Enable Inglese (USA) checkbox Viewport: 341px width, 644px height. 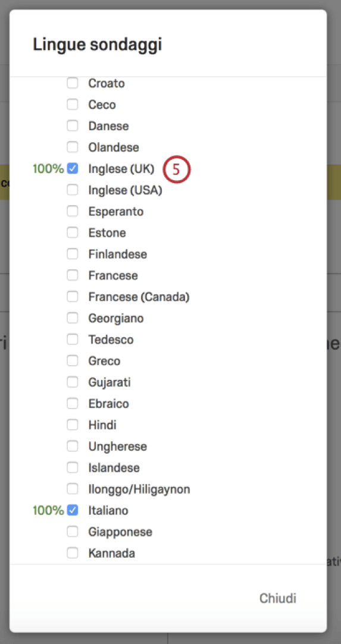point(73,190)
